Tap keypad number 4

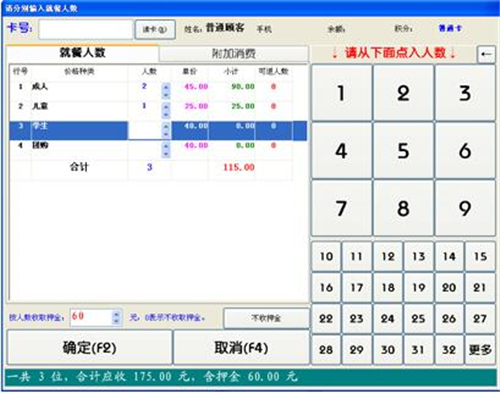click(x=341, y=151)
